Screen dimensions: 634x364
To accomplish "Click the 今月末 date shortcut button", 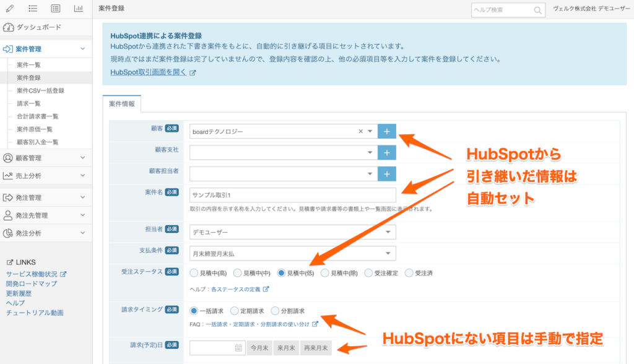I will click(259, 348).
